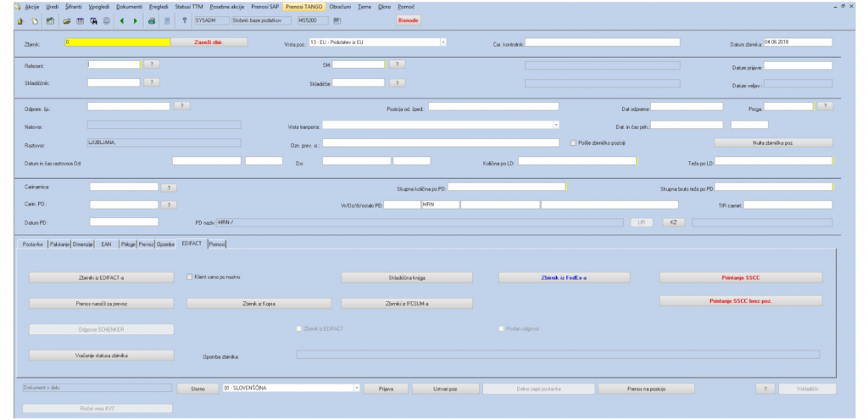The width and height of the screenshot is (868, 420).
Task: Switch to the Postavke tab
Action: tap(34, 244)
